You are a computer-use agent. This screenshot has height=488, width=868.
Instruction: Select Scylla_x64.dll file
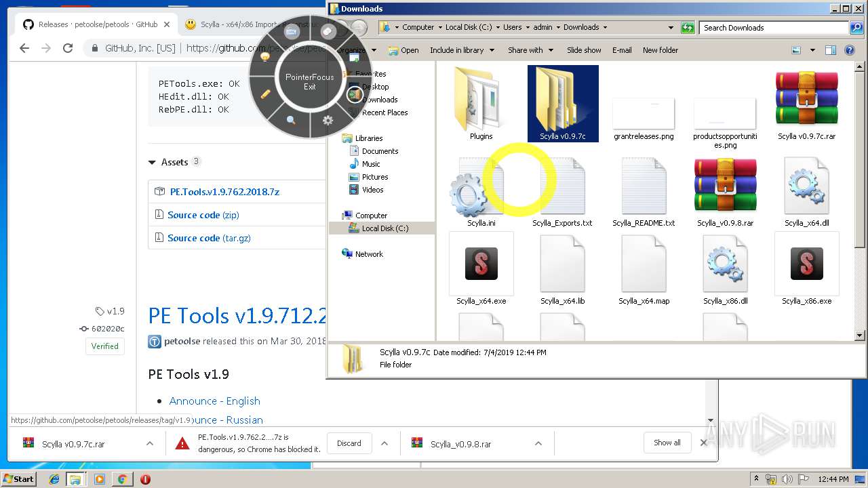point(806,192)
